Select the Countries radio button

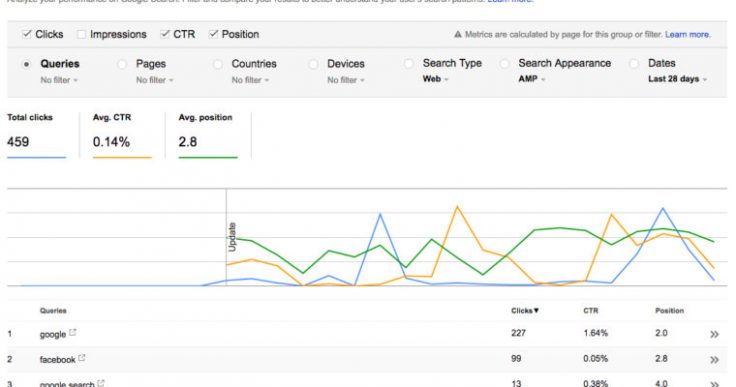coord(218,64)
